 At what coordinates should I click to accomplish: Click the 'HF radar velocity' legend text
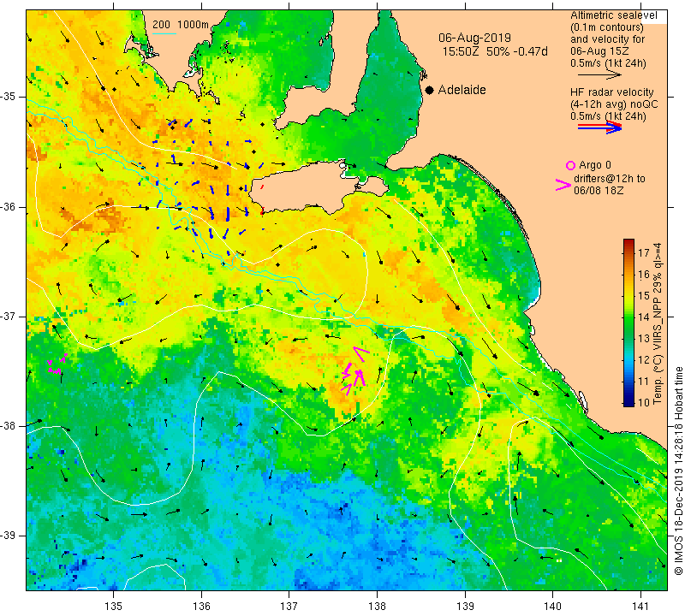tap(611, 92)
